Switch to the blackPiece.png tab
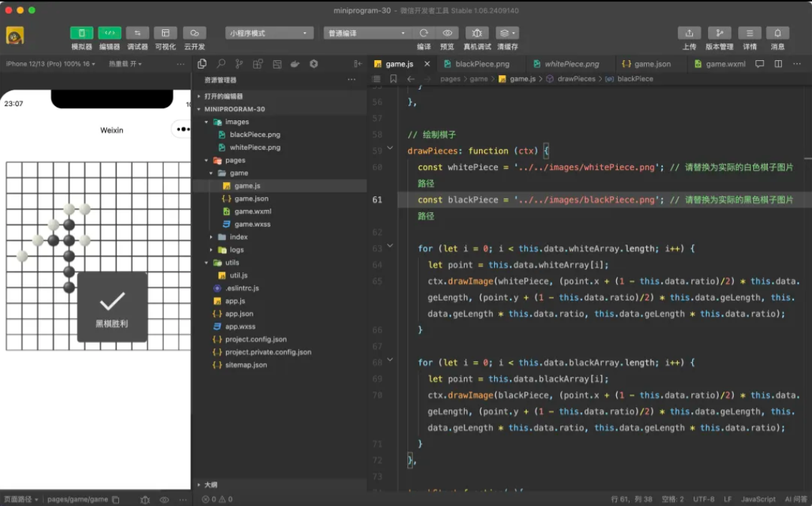The width and height of the screenshot is (812, 506). coord(481,64)
